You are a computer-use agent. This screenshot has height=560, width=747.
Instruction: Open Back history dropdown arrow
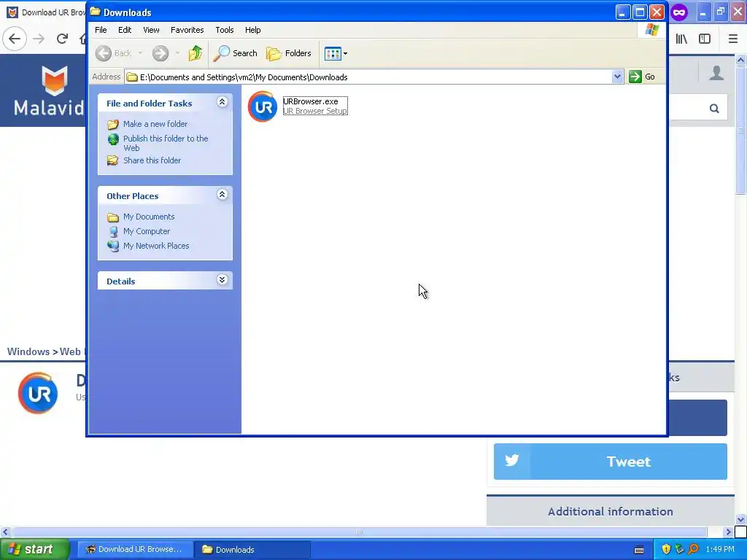(141, 53)
